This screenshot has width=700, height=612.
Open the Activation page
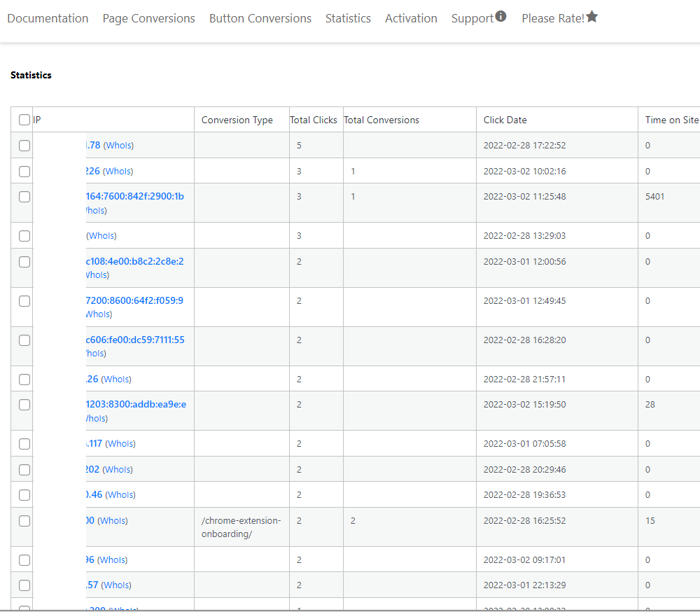pos(411,18)
